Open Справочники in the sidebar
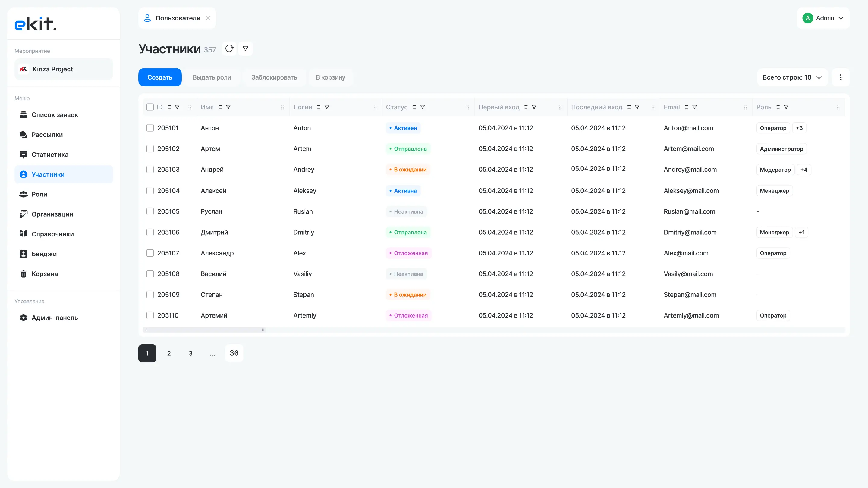Image resolution: width=868 pixels, height=488 pixels. coord(64,234)
